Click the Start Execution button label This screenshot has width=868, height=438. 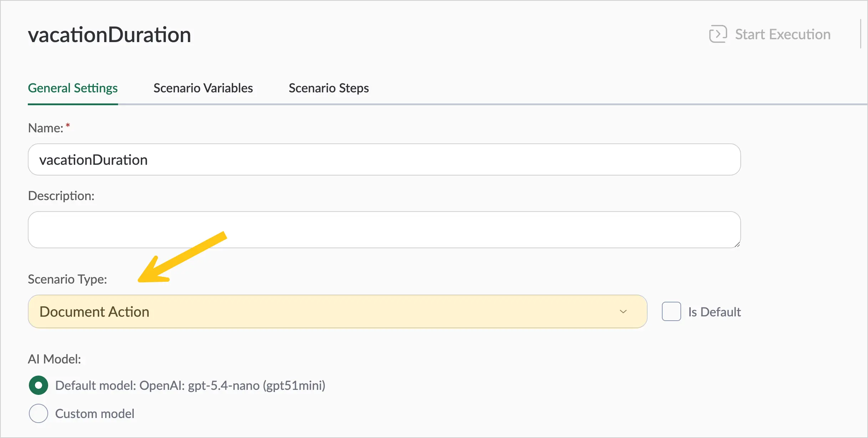pos(783,34)
